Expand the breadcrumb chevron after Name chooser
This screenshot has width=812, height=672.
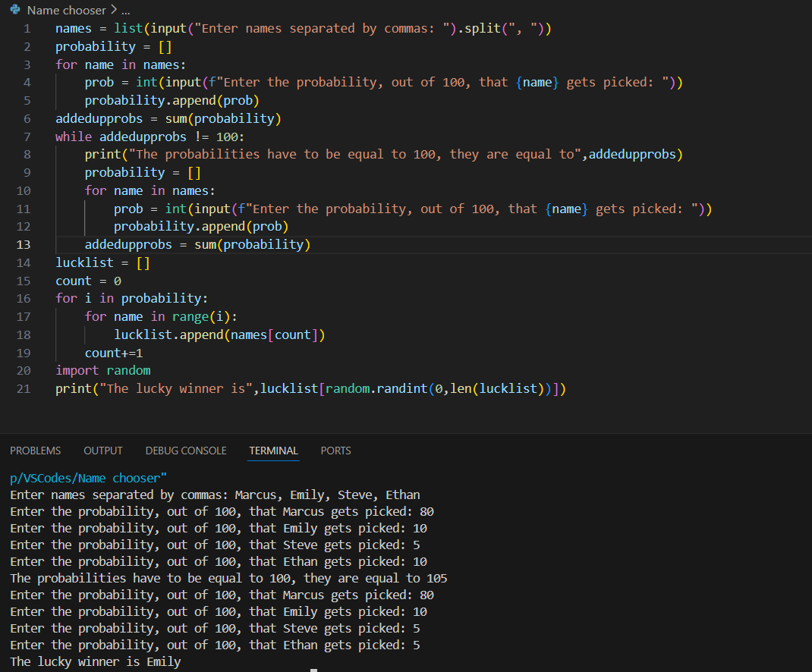(x=114, y=10)
